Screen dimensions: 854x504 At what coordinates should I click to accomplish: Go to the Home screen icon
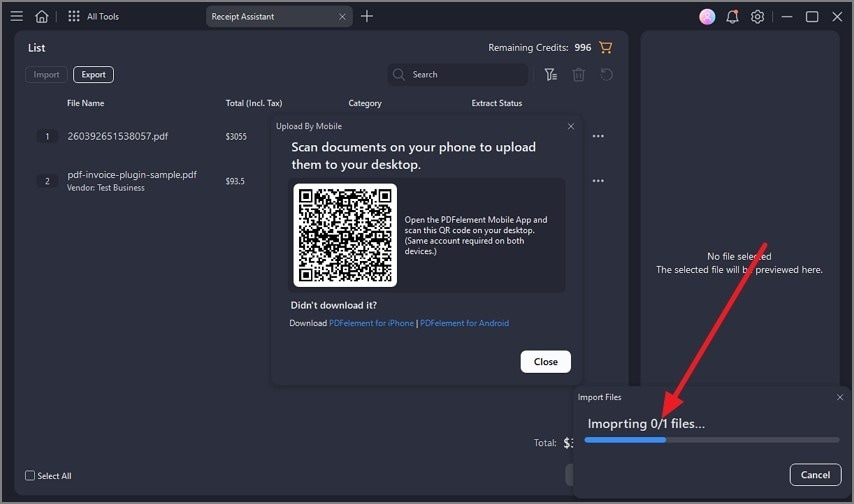coord(41,16)
